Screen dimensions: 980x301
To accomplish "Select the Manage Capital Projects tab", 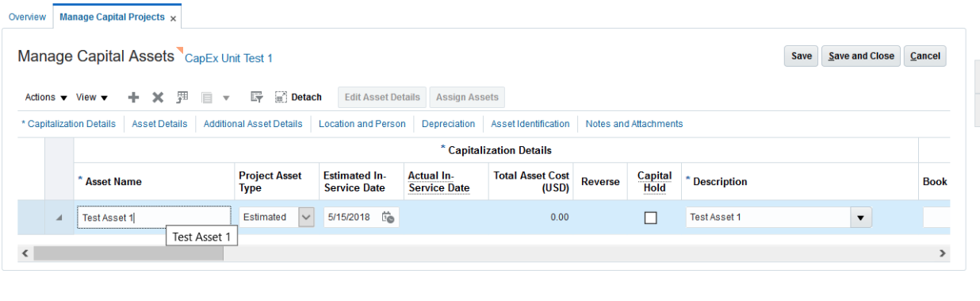I will tap(112, 17).
